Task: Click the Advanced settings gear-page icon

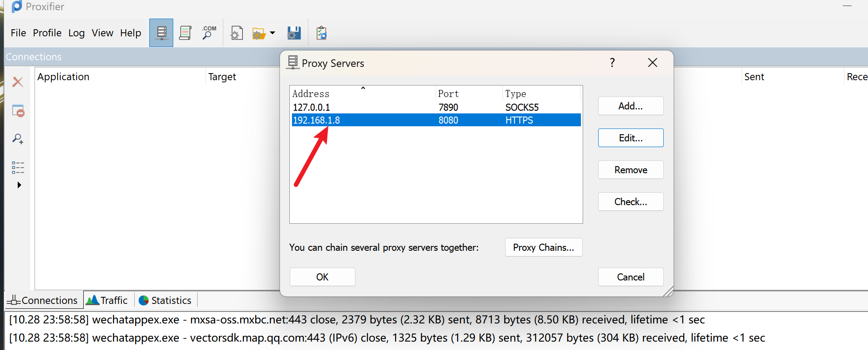Action: click(x=237, y=33)
